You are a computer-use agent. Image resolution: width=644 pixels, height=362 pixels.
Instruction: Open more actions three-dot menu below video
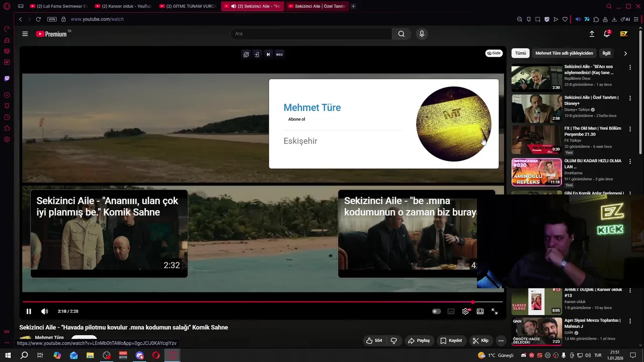pyautogui.click(x=501, y=340)
